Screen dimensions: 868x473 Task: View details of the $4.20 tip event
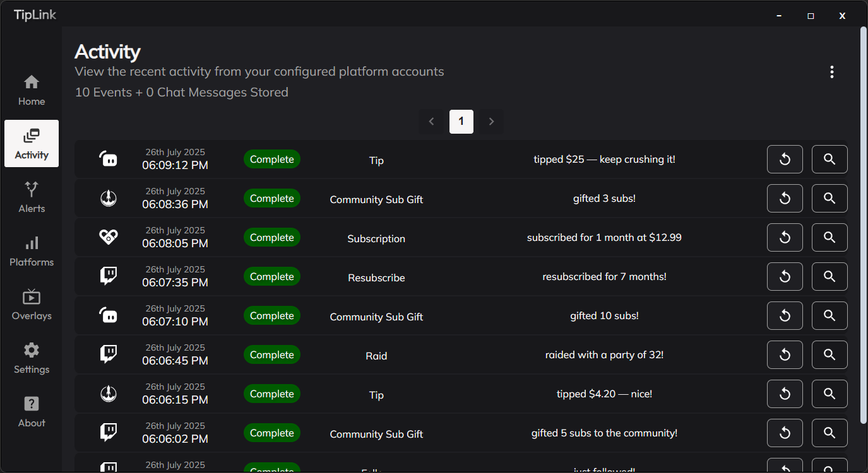pos(829,394)
